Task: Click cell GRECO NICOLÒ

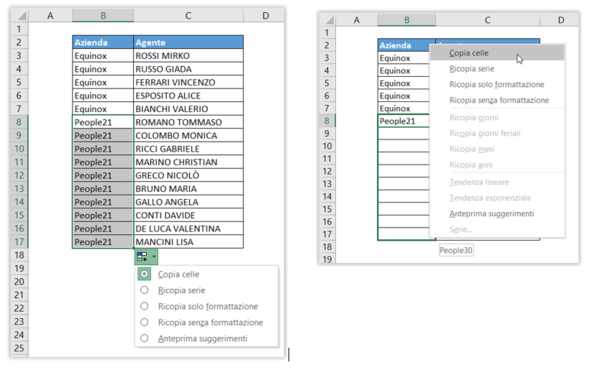Action: (x=188, y=175)
